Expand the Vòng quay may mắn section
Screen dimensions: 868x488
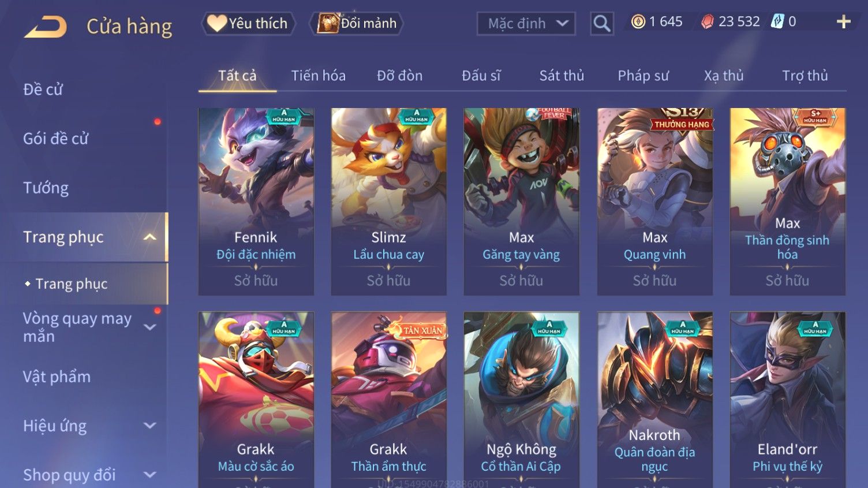click(149, 327)
